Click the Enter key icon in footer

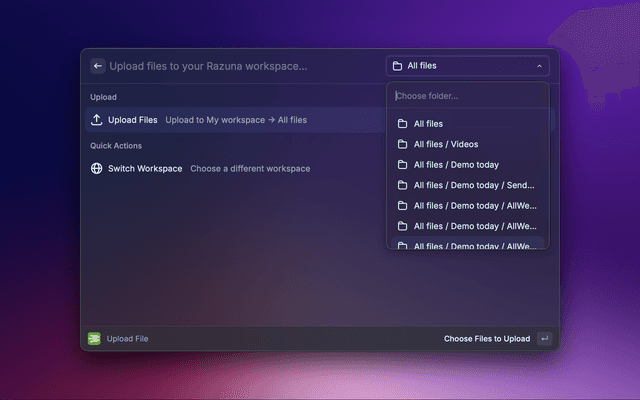[x=544, y=339]
